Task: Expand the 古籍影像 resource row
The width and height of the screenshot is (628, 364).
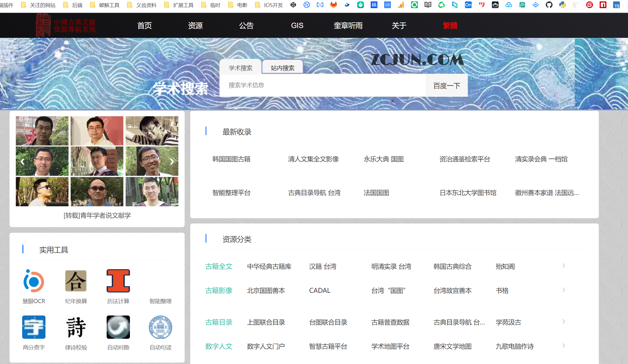Action: click(x=564, y=290)
